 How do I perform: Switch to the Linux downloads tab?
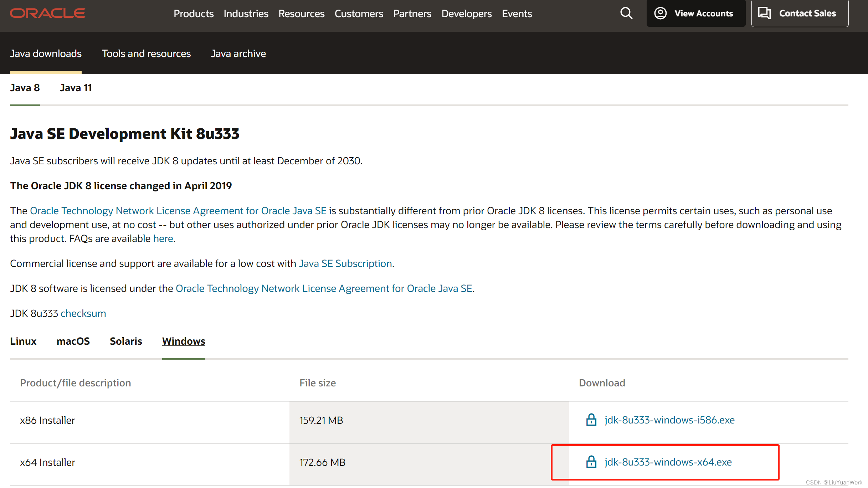23,341
